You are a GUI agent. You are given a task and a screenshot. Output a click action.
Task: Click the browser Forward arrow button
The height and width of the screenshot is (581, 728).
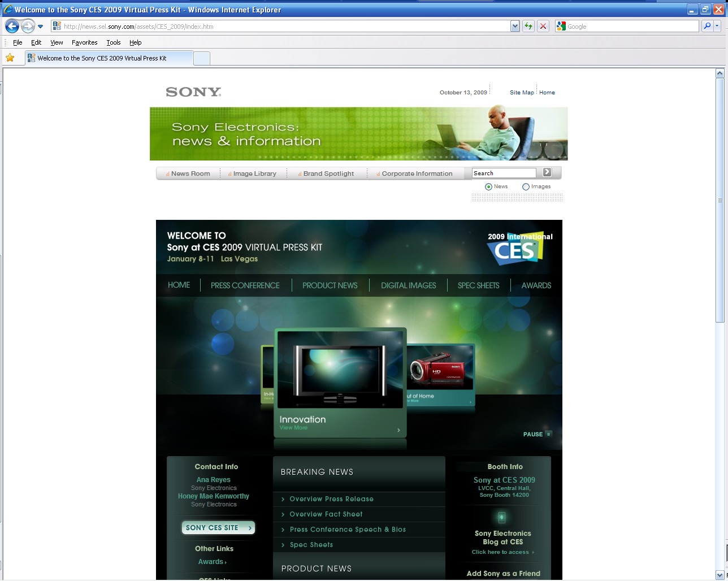[x=28, y=26]
